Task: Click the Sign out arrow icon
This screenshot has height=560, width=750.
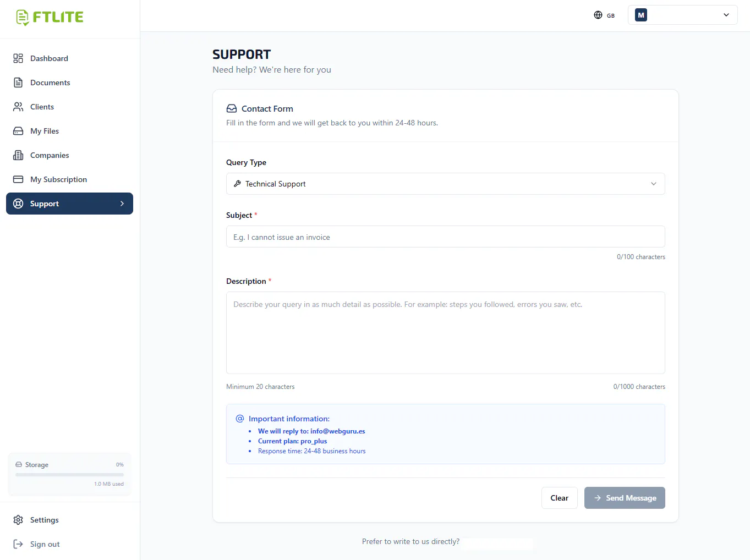Action: (x=18, y=544)
